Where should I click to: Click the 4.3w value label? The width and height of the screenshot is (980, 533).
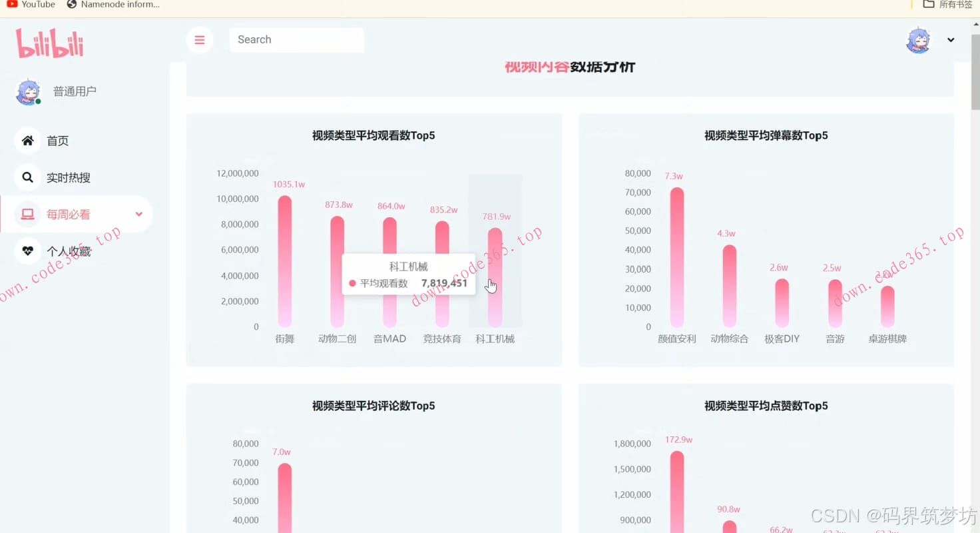(x=726, y=234)
